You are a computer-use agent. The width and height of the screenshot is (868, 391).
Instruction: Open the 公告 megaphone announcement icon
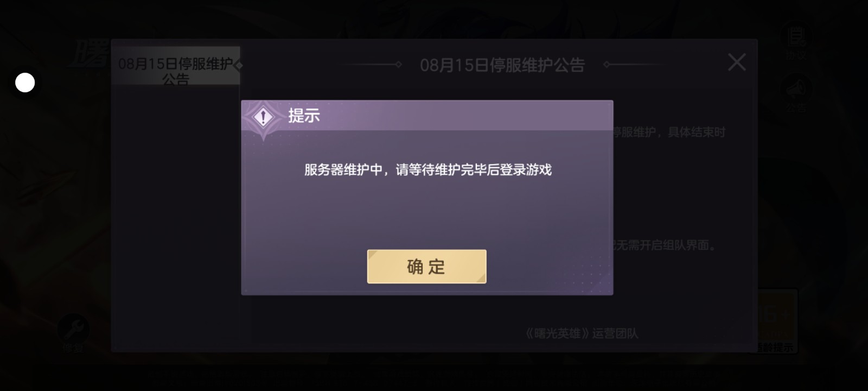[796, 89]
